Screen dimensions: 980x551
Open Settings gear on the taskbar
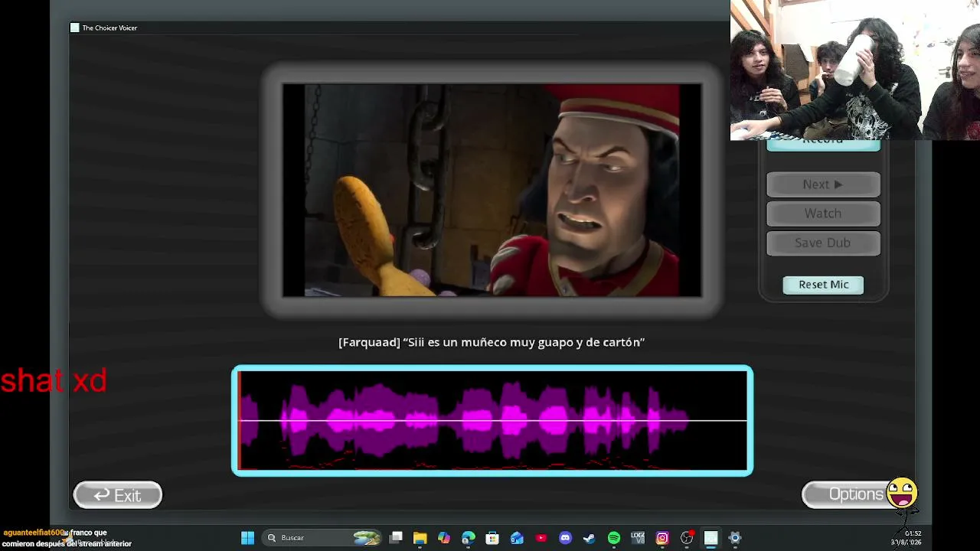pos(735,538)
